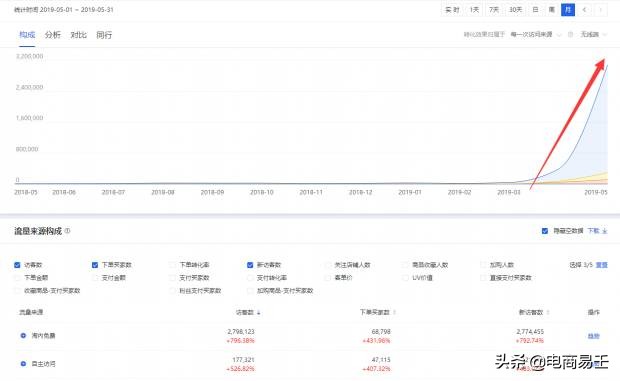The width and height of the screenshot is (620, 381).
Task: Check the 下单金额 metric checkbox
Action: click(x=17, y=278)
